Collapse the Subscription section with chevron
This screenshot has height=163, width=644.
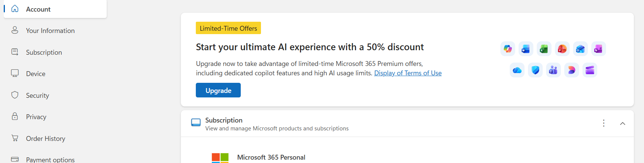[x=623, y=124]
